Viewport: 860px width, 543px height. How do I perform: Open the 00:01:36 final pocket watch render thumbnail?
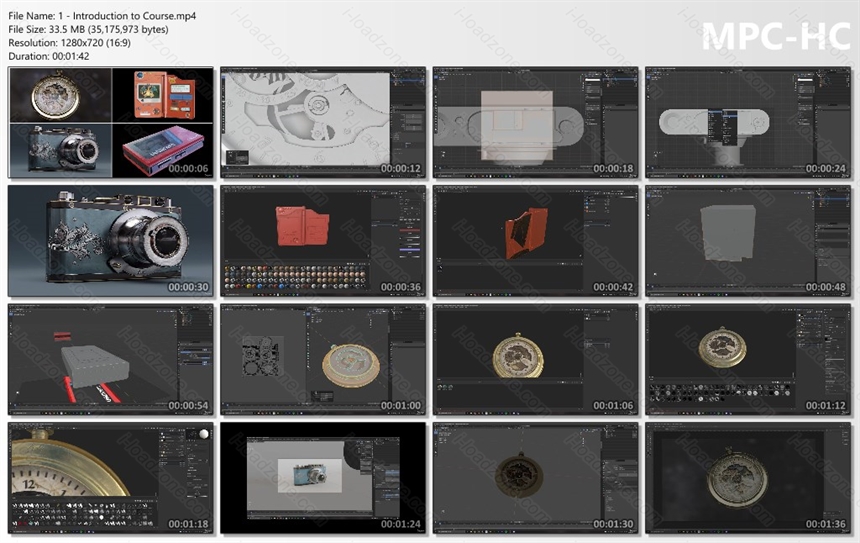[748, 478]
